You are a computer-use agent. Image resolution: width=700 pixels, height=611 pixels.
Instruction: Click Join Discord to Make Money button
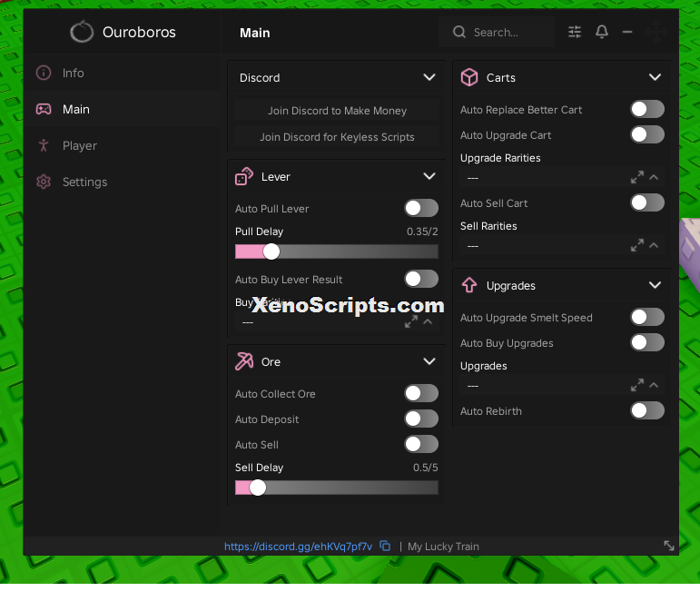point(337,110)
